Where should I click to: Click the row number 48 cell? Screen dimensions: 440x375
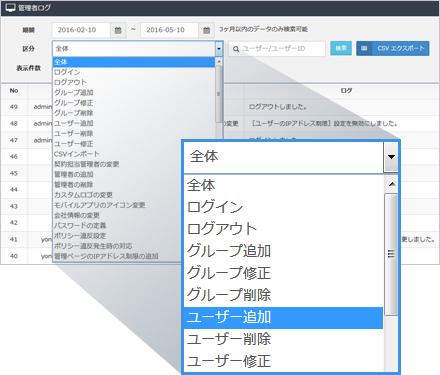(14, 124)
